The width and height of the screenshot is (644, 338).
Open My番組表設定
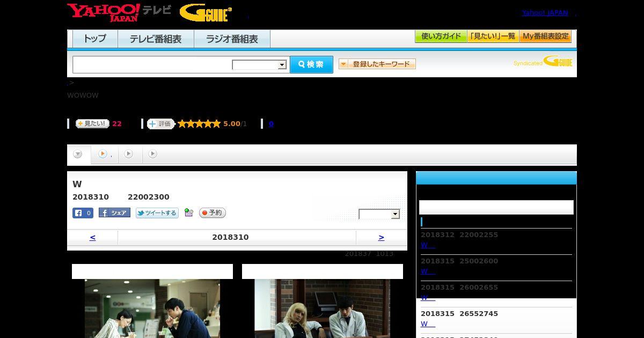coord(545,36)
